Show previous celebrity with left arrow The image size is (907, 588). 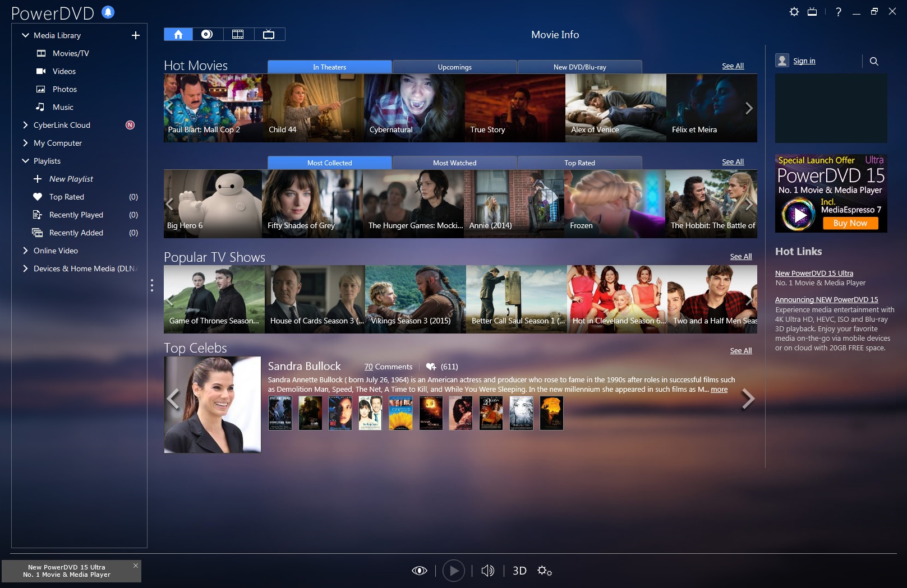click(173, 399)
